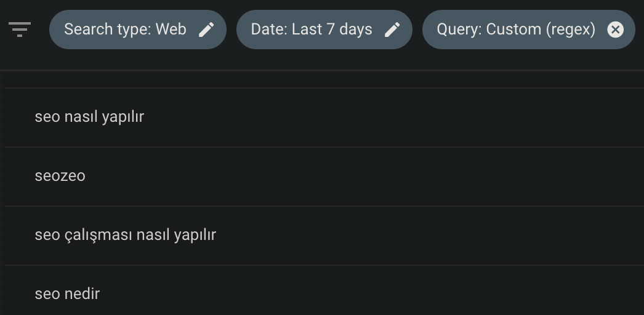Select the 'seo nasıl yapılır' query row

coord(324,118)
